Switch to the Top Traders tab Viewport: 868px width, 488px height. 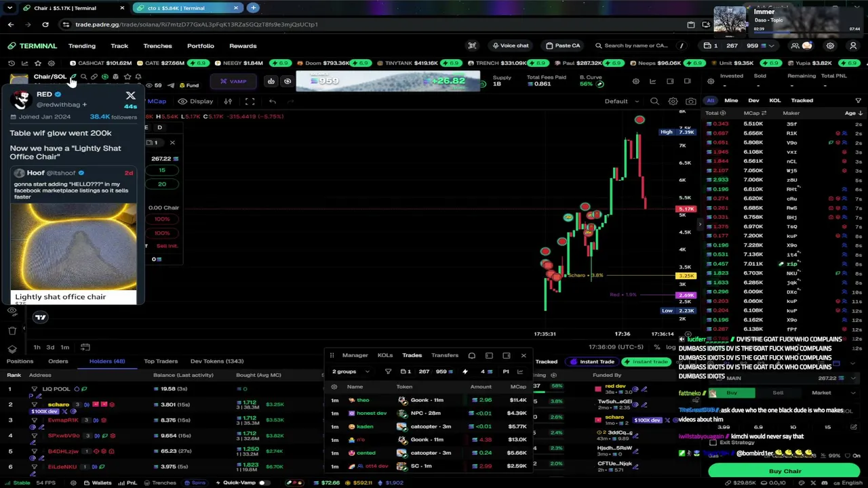coord(161,361)
